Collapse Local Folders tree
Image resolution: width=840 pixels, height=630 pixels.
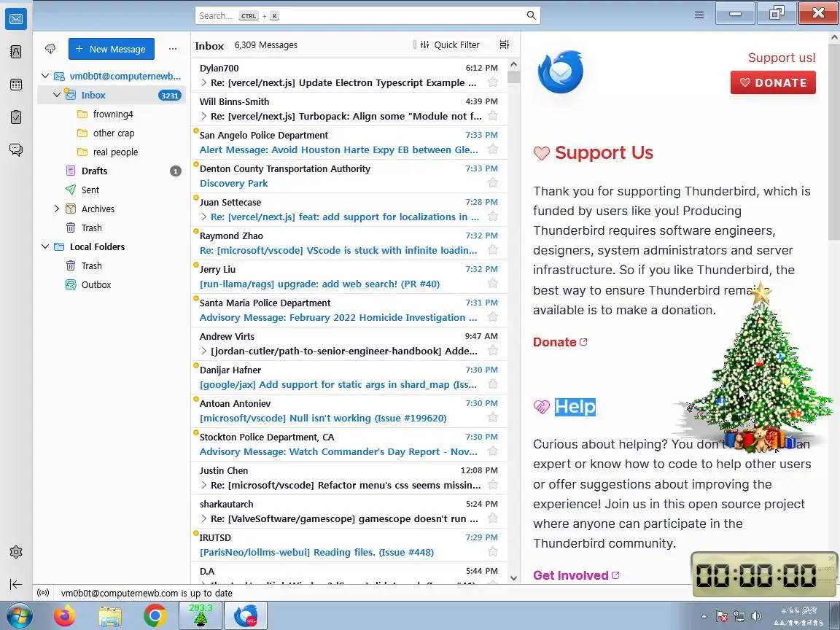click(x=45, y=246)
